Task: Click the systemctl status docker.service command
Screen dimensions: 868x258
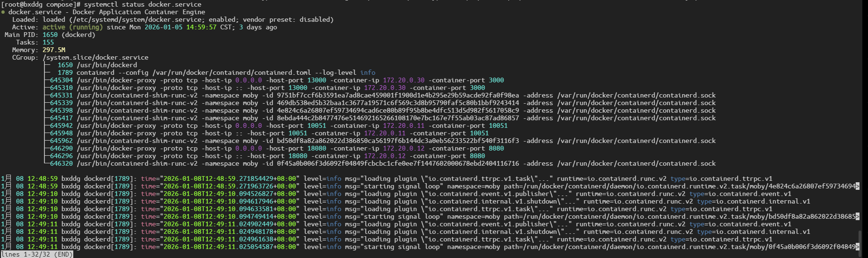Action: click(x=143, y=5)
